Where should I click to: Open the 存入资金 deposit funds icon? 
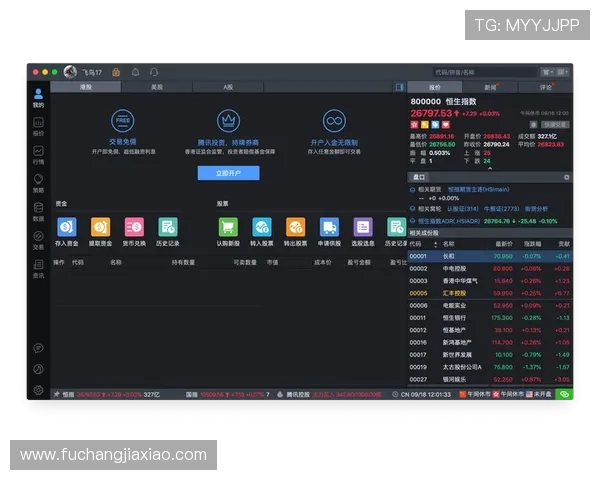click(x=66, y=227)
